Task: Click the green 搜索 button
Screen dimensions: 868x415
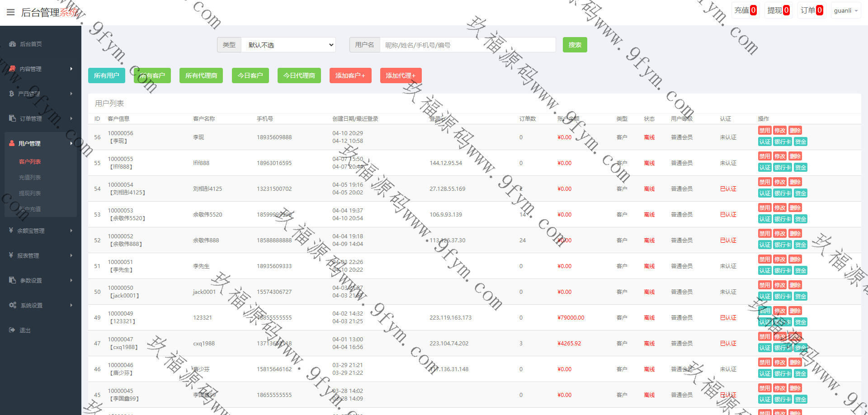Action: point(575,45)
